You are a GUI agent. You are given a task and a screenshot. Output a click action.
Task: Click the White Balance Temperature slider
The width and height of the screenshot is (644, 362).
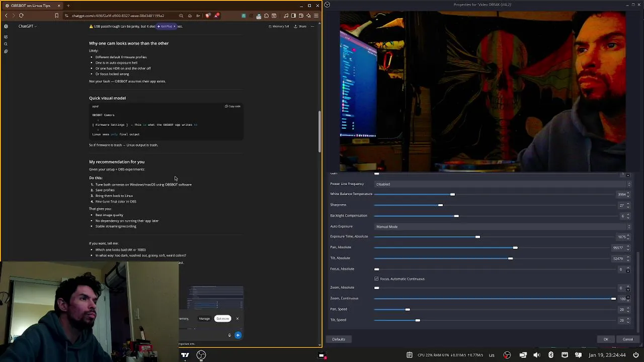(x=493, y=195)
